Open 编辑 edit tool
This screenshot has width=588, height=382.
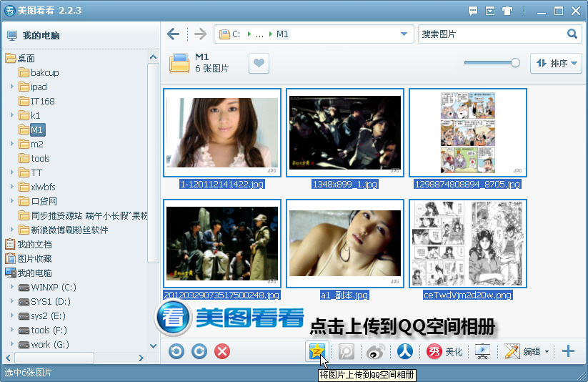tap(522, 351)
